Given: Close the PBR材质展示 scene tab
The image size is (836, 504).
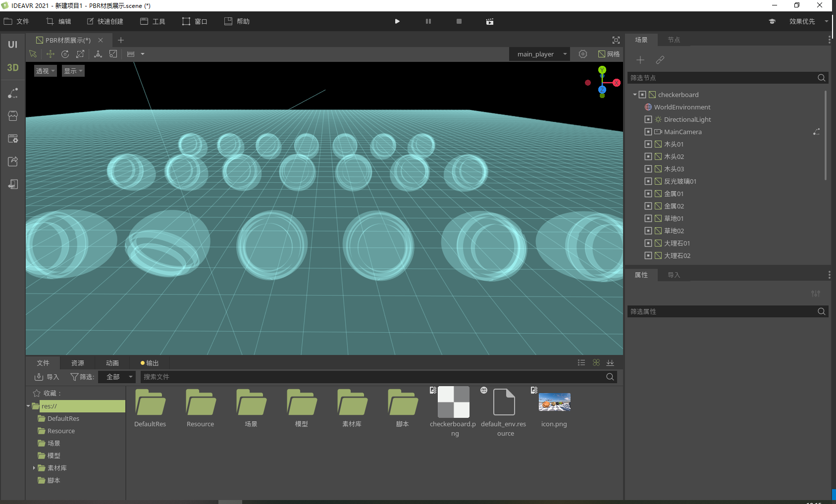Looking at the screenshot, I should [x=101, y=40].
